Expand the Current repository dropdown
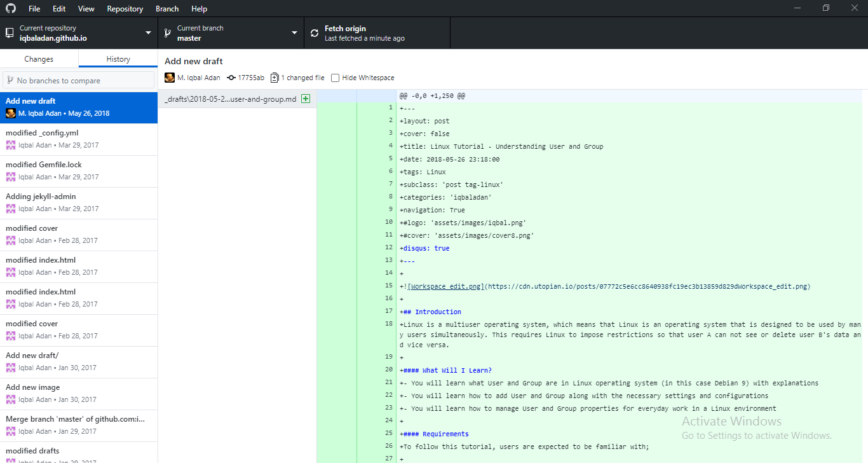 click(x=79, y=33)
